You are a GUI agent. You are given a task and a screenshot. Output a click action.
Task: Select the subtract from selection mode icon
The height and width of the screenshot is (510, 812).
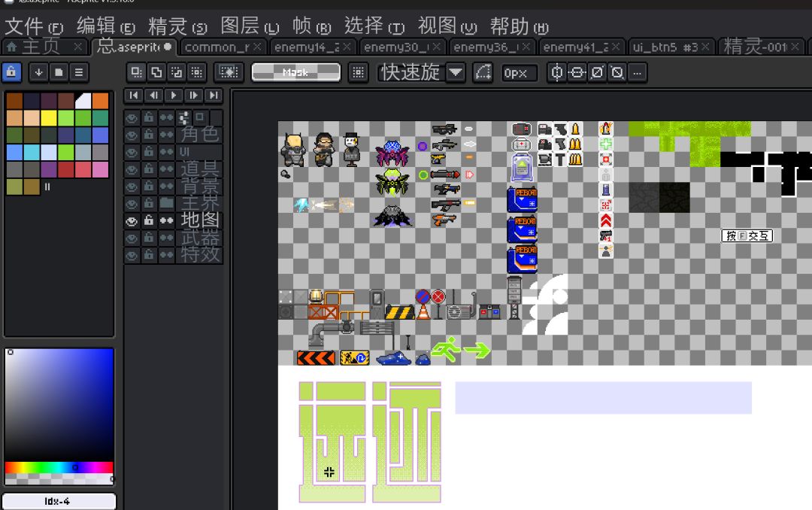coord(177,72)
